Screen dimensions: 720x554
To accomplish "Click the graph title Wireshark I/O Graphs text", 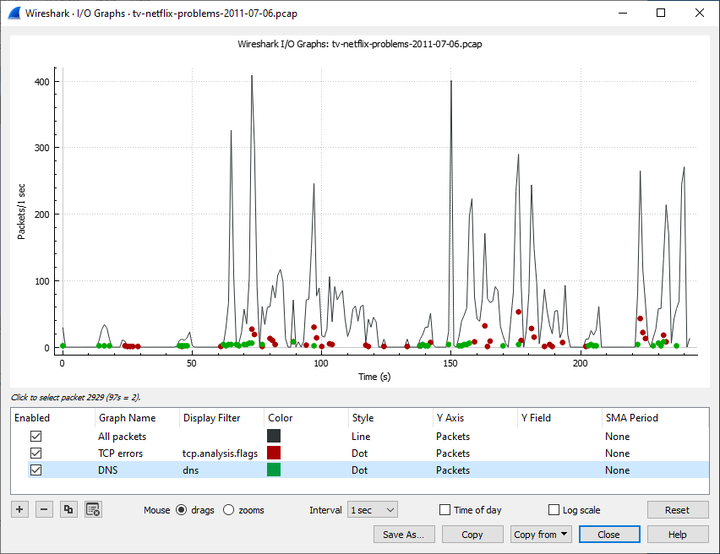I will click(360, 44).
